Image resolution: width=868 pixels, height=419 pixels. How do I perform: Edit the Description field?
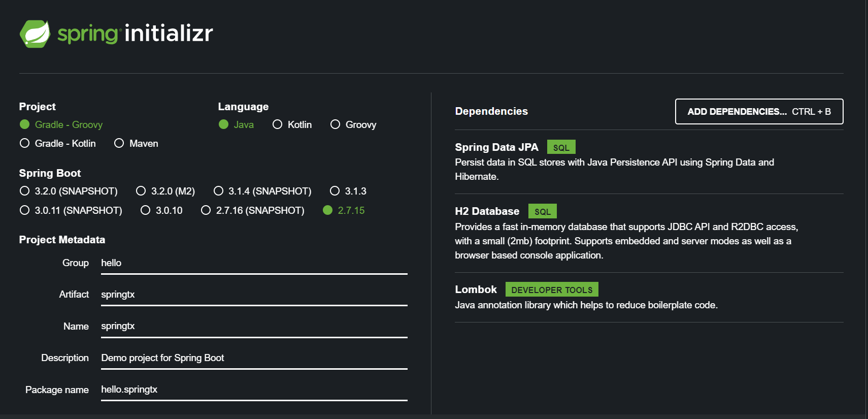[x=254, y=358]
